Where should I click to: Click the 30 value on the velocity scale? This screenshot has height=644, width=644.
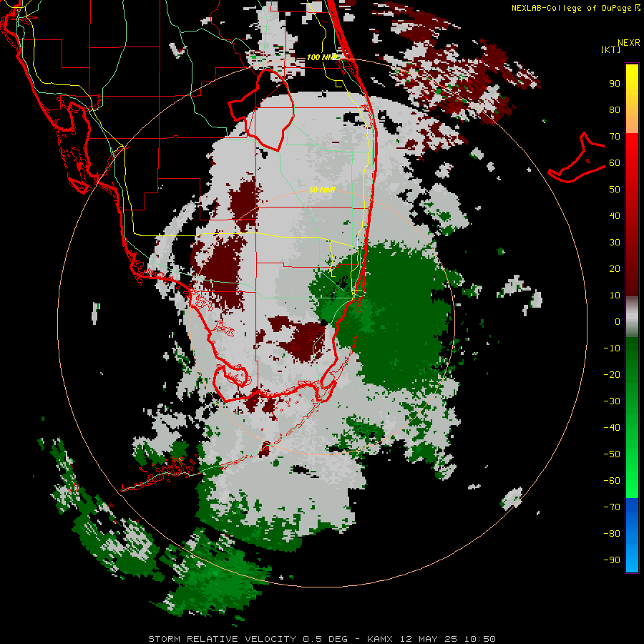[x=615, y=243]
